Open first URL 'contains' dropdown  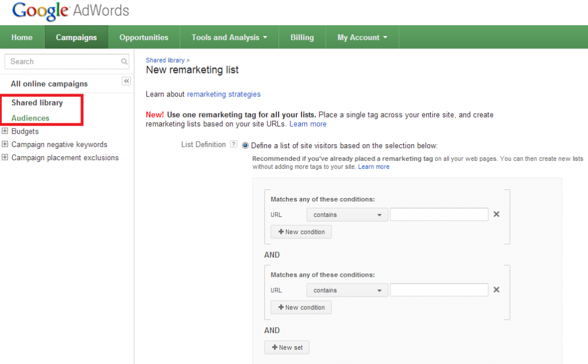[x=347, y=215]
